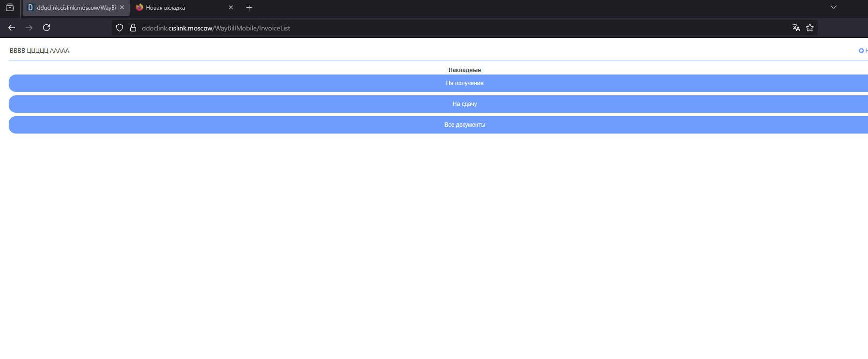The height and width of the screenshot is (359, 868).
Task: Click the browser forward arrow
Action: point(29,28)
